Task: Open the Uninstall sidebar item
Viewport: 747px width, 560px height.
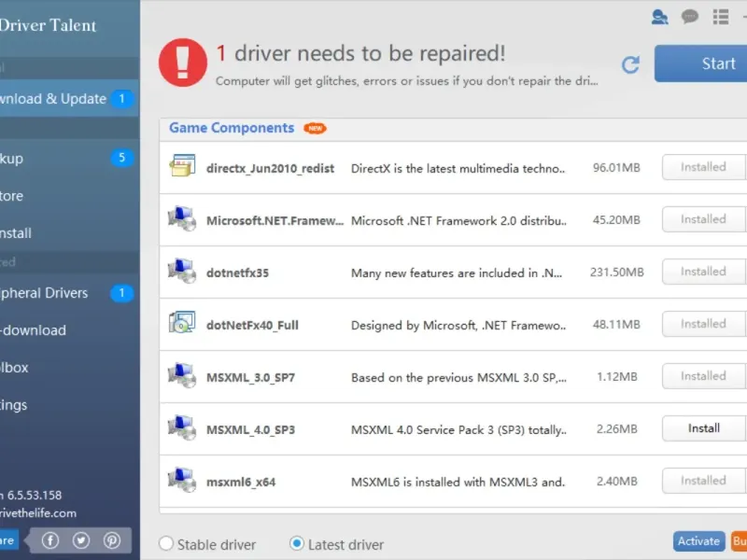Action: coord(69,233)
